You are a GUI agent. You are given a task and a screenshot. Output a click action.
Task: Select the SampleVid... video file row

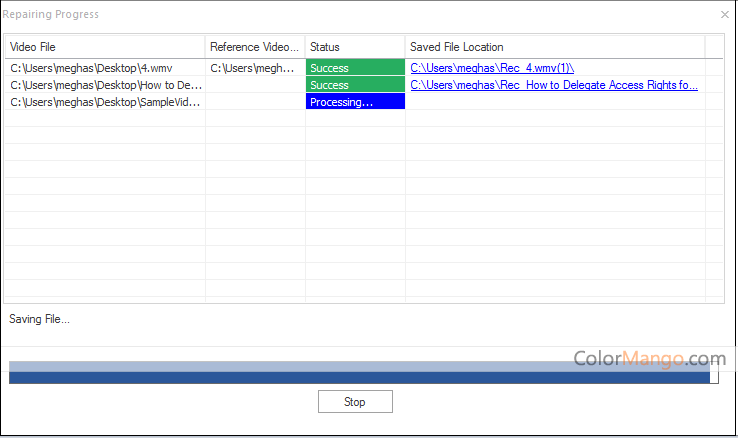click(x=105, y=102)
